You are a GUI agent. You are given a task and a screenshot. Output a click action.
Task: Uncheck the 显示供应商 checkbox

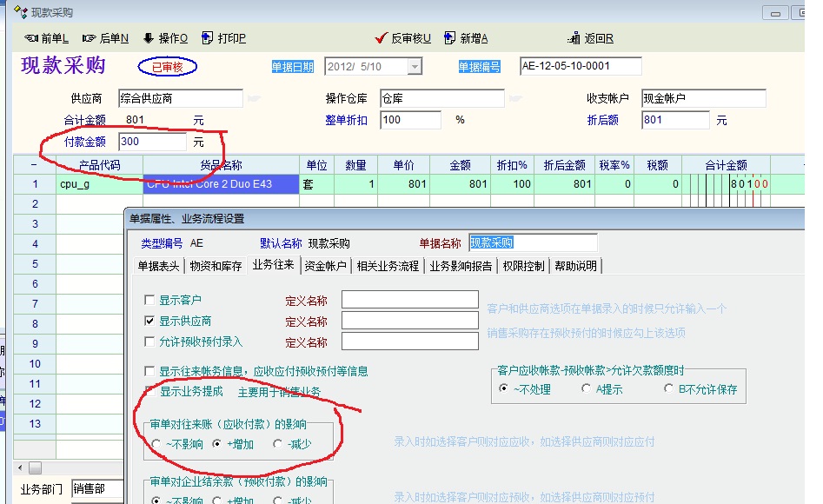pyautogui.click(x=150, y=321)
